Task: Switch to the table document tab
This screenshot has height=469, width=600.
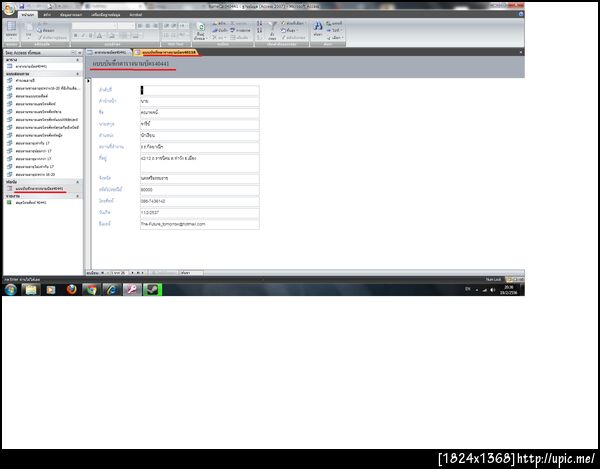Action: 108,52
